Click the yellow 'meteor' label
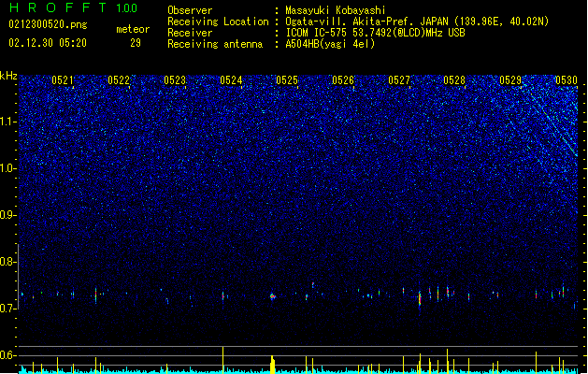Viewport: 588px width, 374px height. (x=133, y=29)
